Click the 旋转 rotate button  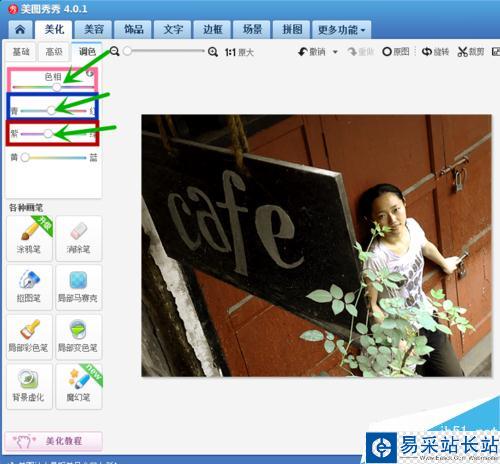(435, 52)
